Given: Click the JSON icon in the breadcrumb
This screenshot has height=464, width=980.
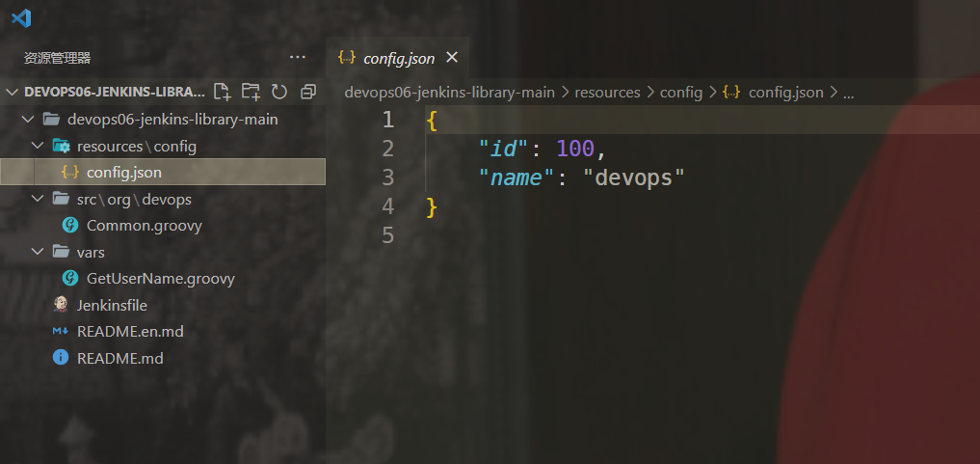Looking at the screenshot, I should 731,92.
